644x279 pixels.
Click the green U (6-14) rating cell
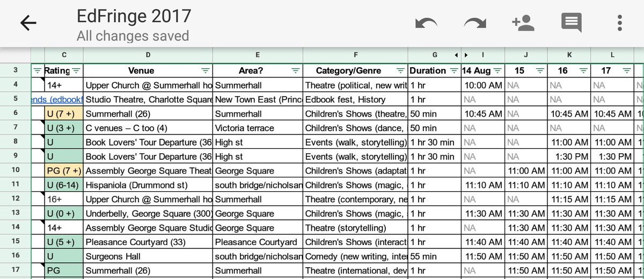coord(64,185)
